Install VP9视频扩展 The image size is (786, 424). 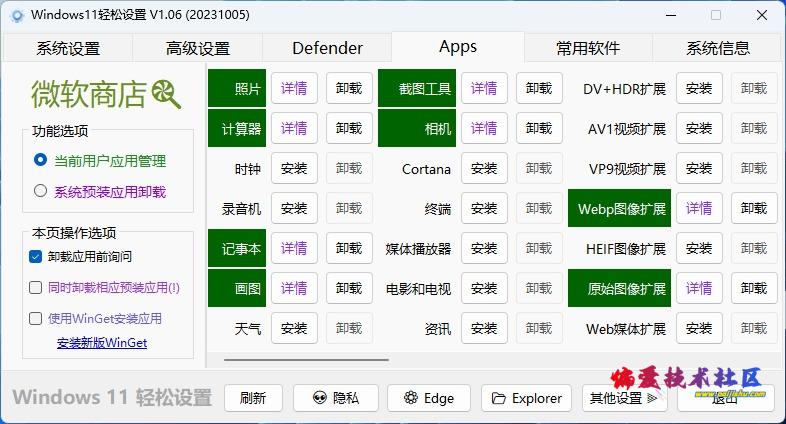(x=699, y=168)
